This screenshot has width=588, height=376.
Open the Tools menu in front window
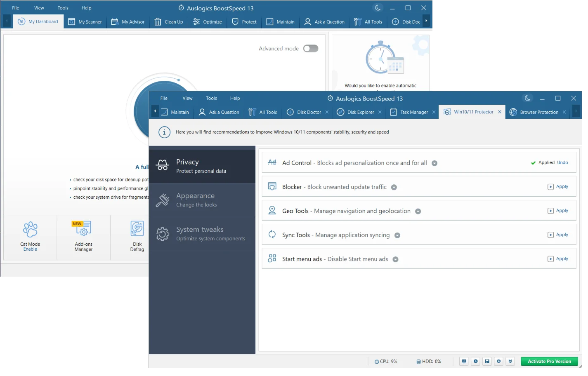[211, 98]
